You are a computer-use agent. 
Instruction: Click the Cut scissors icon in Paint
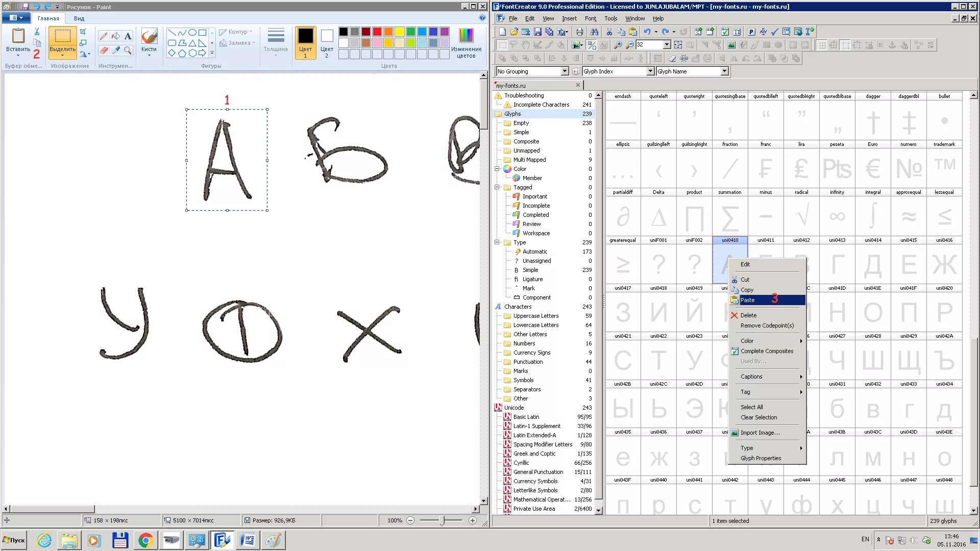(x=37, y=32)
